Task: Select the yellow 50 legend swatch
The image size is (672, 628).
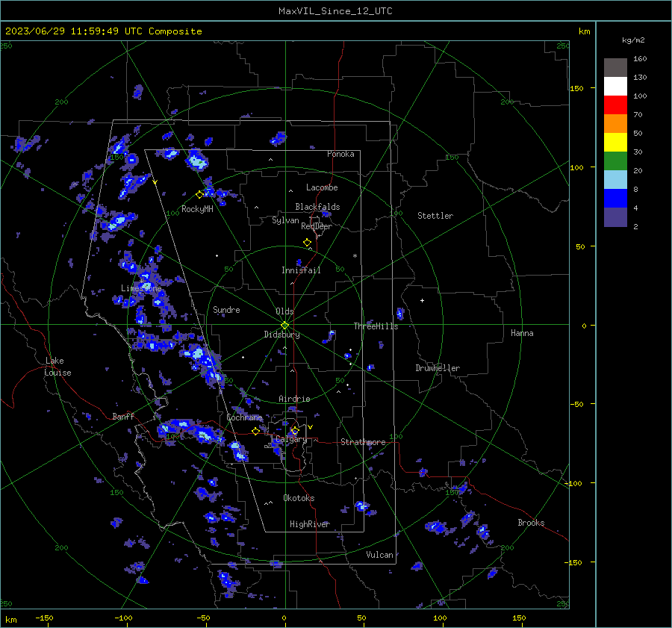Action: pyautogui.click(x=615, y=143)
